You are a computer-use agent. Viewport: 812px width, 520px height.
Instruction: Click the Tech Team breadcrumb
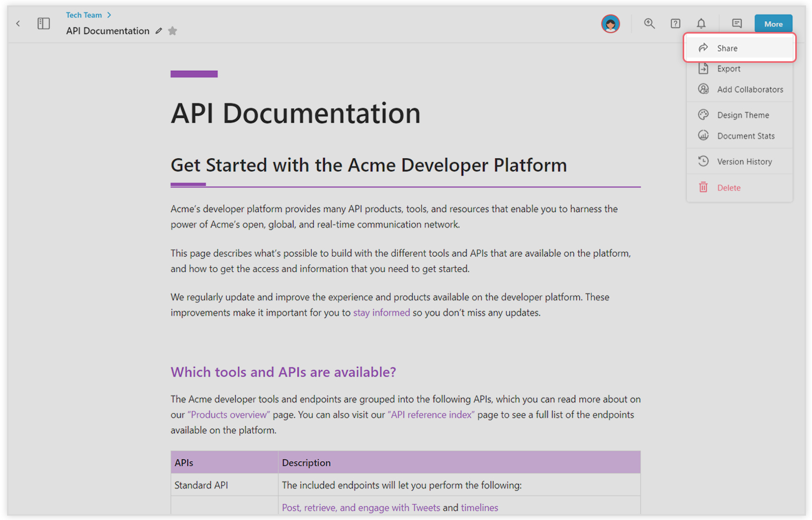[84, 15]
